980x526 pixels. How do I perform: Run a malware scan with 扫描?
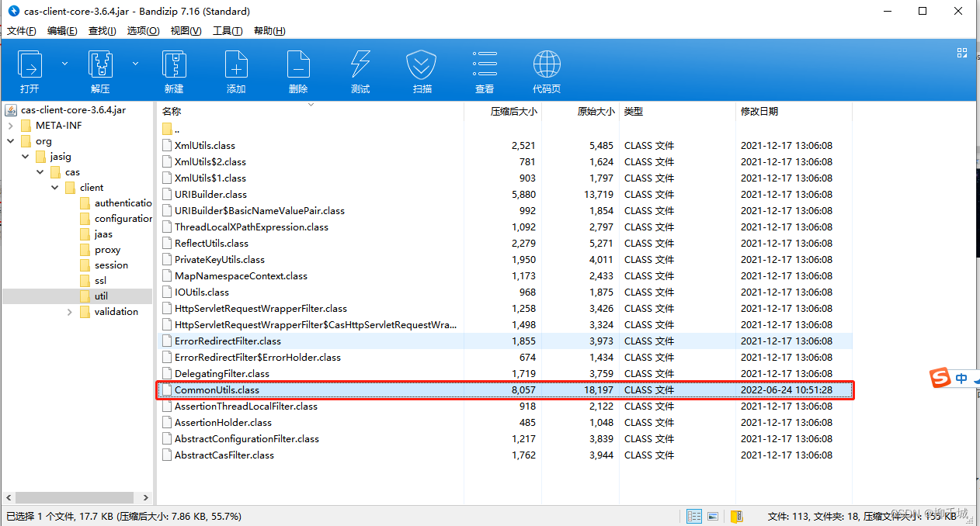pos(422,71)
